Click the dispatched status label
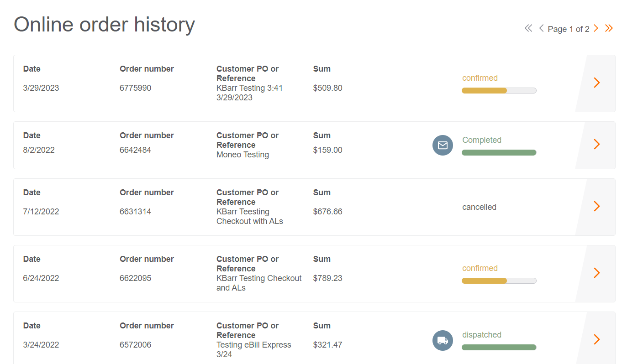 point(481,335)
